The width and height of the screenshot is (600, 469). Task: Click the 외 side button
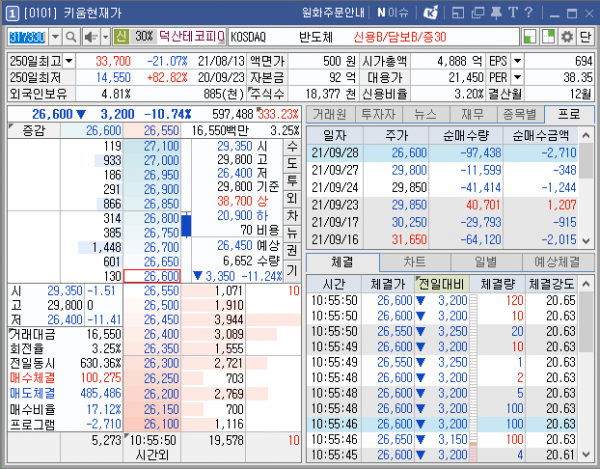click(292, 198)
